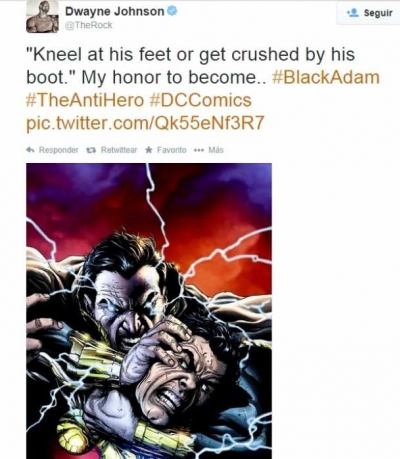Expand the Más options menu
The width and height of the screenshot is (400, 459).
[x=216, y=150]
